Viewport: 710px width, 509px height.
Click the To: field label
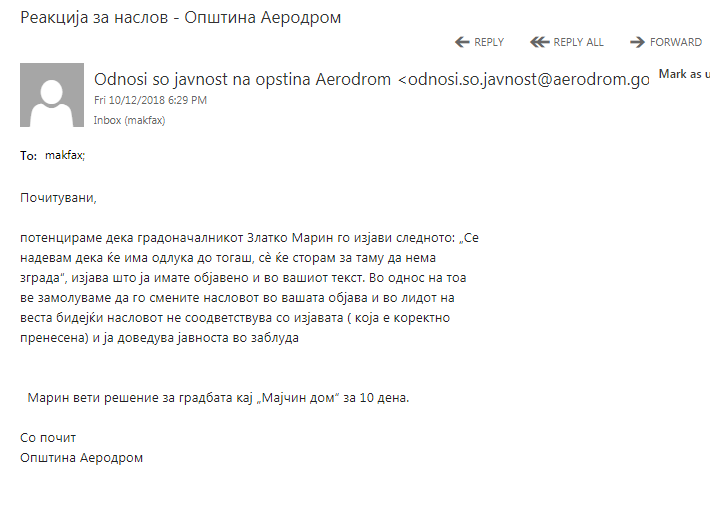29,156
